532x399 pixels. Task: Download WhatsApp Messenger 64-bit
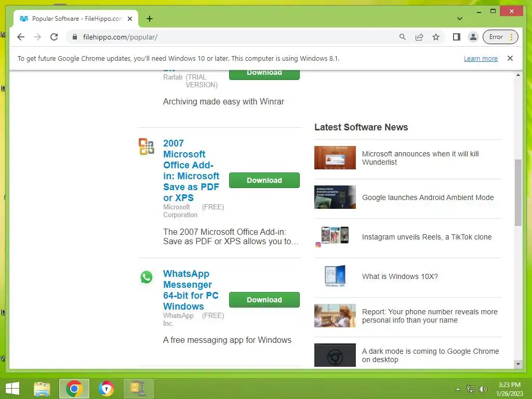264,300
